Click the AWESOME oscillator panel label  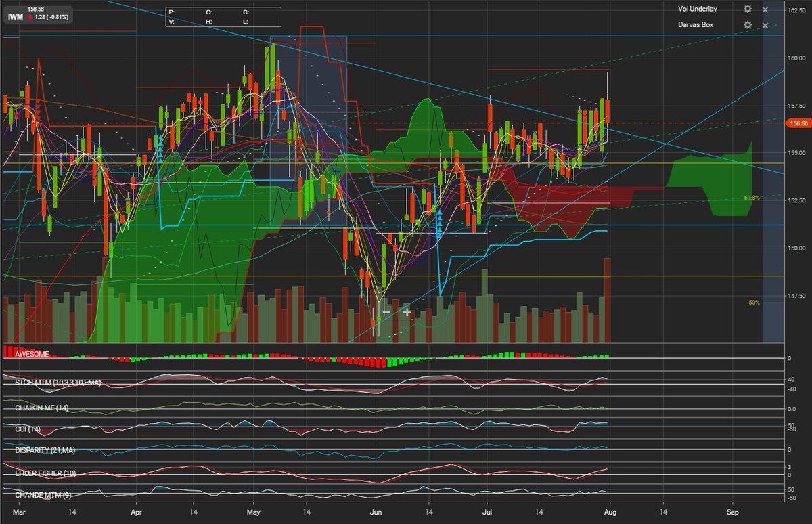(31, 354)
